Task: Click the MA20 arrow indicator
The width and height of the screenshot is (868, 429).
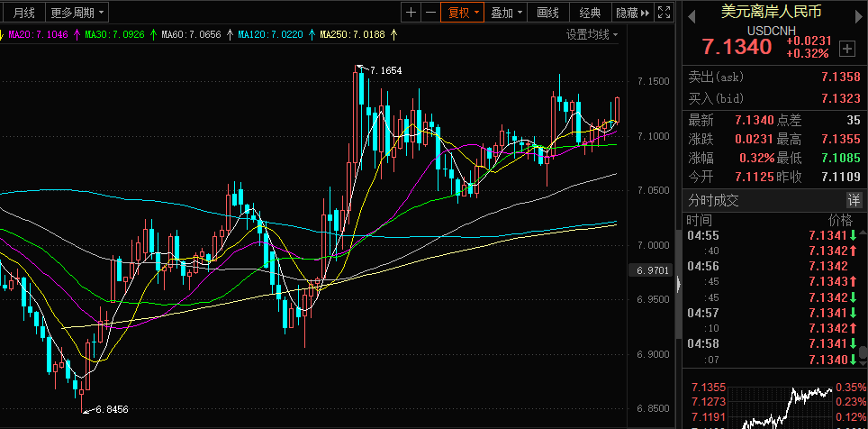Action: coord(77,34)
